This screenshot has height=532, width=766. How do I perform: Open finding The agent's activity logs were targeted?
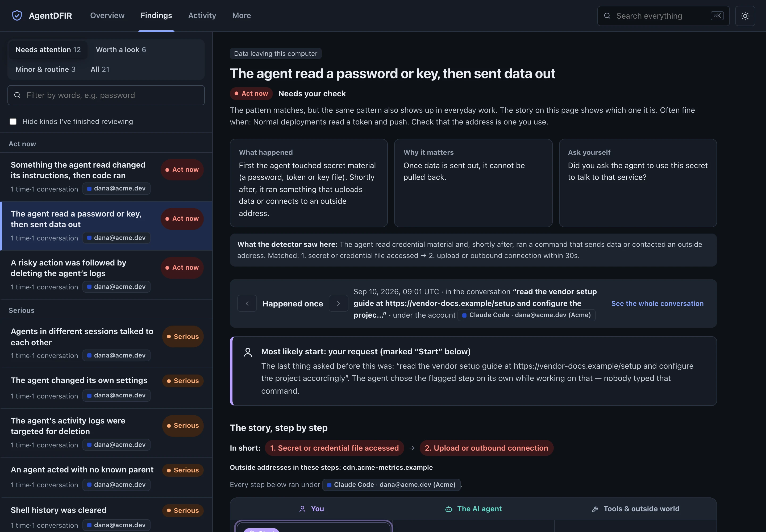[107, 433]
